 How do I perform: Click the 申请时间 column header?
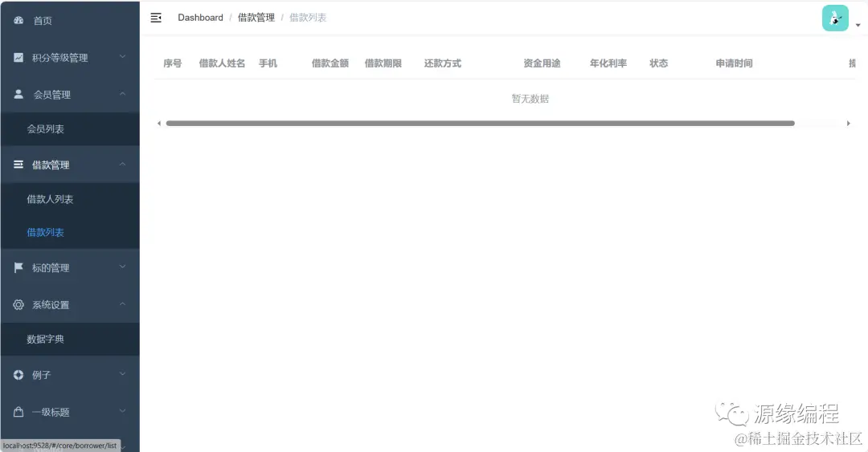click(734, 63)
